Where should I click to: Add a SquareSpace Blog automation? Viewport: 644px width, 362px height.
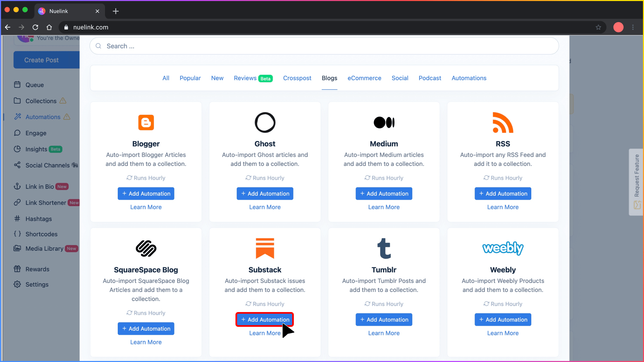coord(146,328)
